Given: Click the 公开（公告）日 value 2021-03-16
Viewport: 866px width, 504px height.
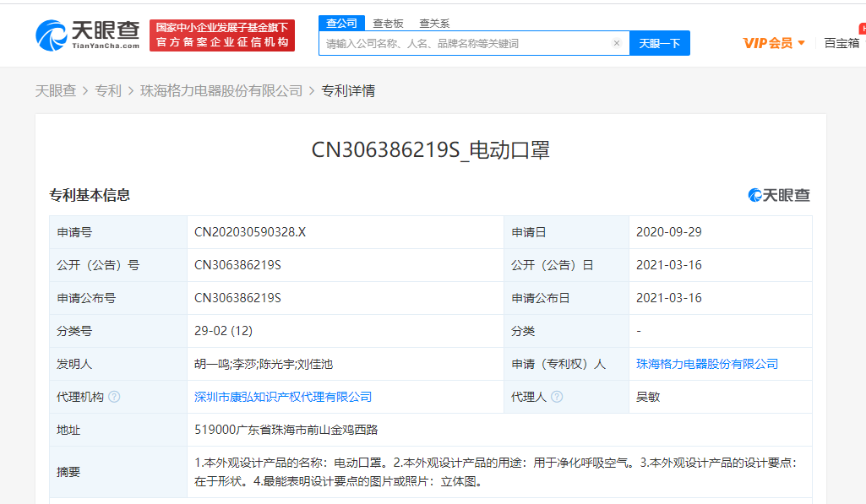Looking at the screenshot, I should tap(669, 265).
